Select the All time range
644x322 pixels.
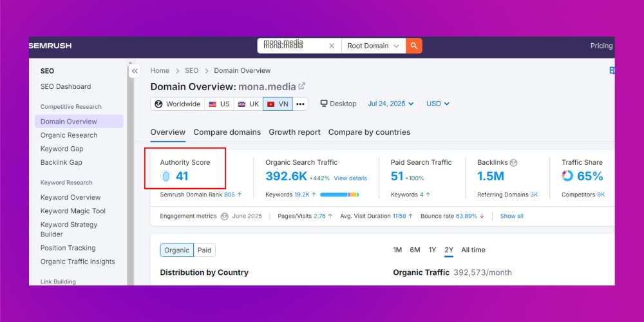point(473,250)
